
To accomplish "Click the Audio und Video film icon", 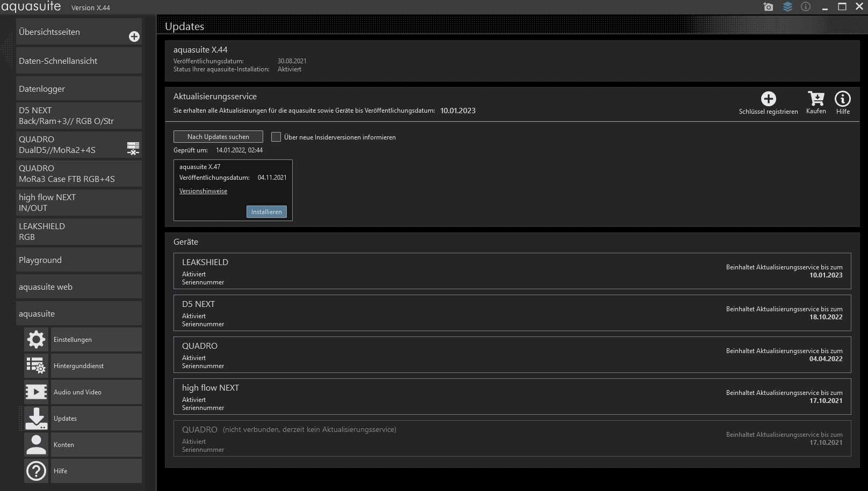I will pyautogui.click(x=37, y=392).
